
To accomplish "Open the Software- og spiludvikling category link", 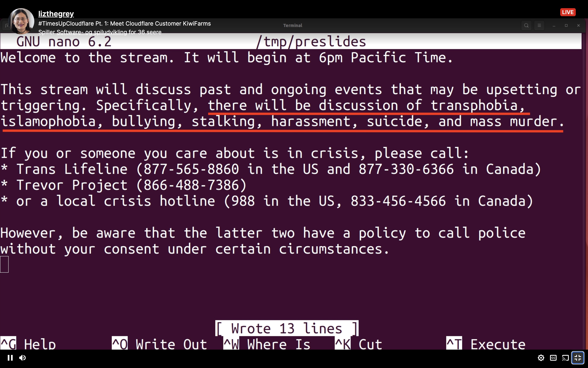I will 92,32.
